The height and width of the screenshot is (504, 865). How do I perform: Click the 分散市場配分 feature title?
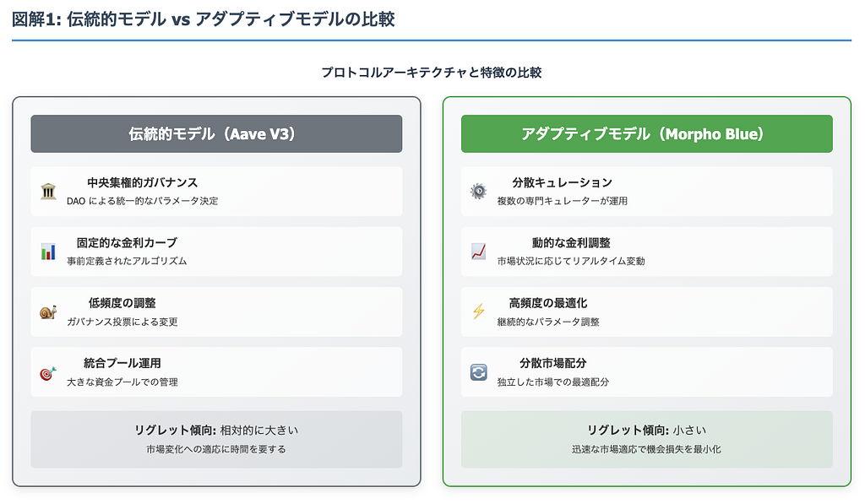(x=553, y=363)
